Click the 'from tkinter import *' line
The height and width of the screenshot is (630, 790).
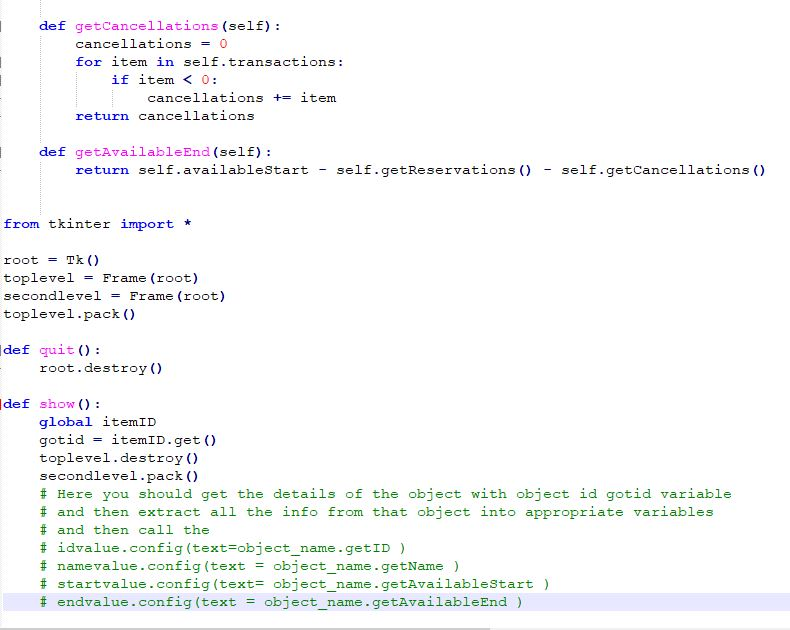coord(97,224)
